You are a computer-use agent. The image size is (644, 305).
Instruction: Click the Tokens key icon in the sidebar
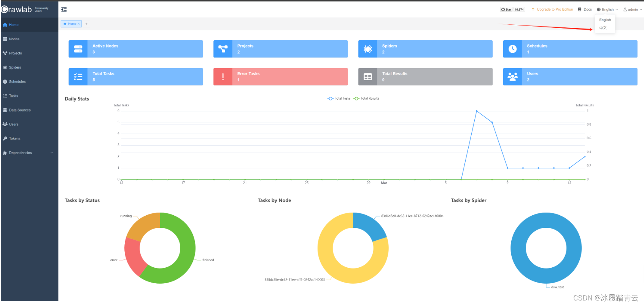pos(5,138)
